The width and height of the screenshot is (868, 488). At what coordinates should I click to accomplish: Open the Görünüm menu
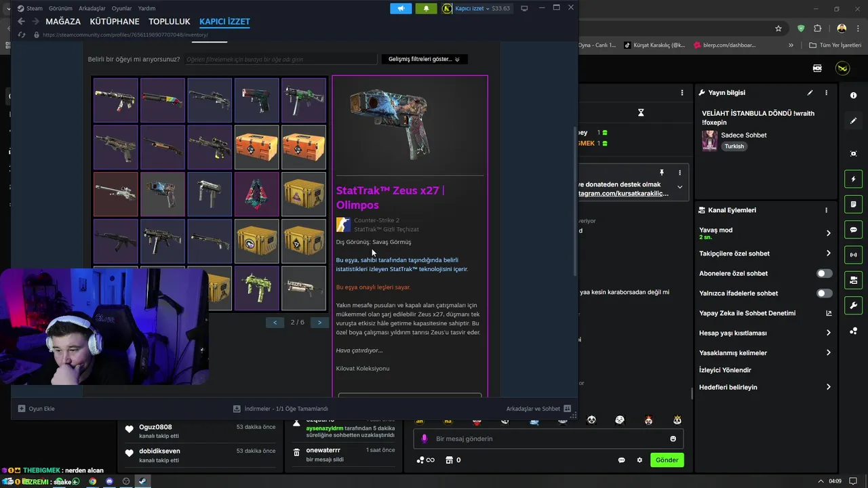pyautogui.click(x=60, y=8)
